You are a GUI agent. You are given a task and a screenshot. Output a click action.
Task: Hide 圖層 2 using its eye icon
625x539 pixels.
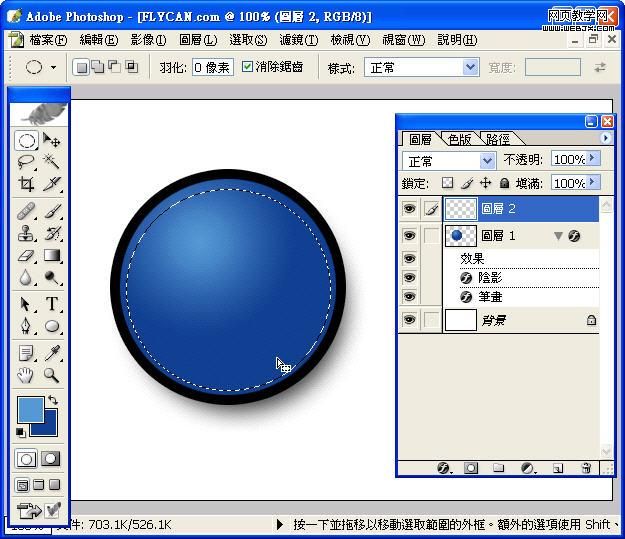(x=408, y=209)
